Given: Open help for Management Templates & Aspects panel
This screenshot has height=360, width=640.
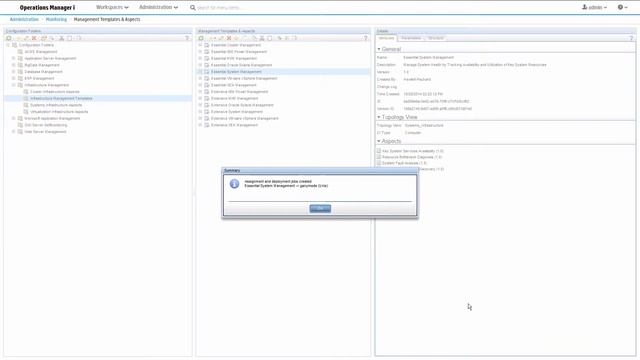Looking at the screenshot, I should pyautogui.click(x=365, y=38).
